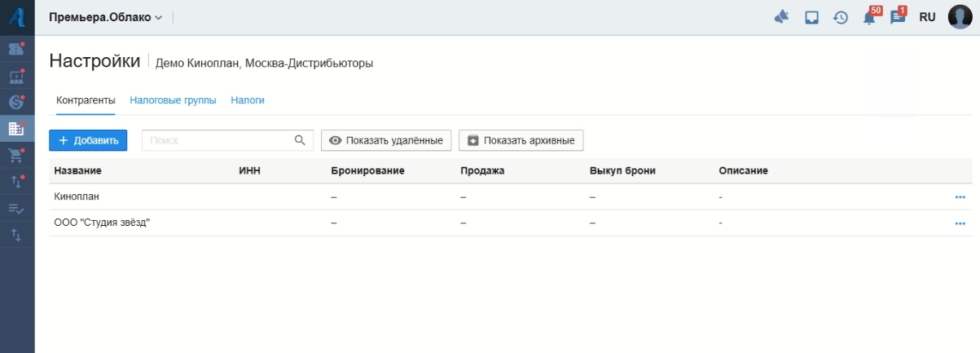Click the search magnifier icon
Screen dimensions: 980x353
pyautogui.click(x=300, y=140)
